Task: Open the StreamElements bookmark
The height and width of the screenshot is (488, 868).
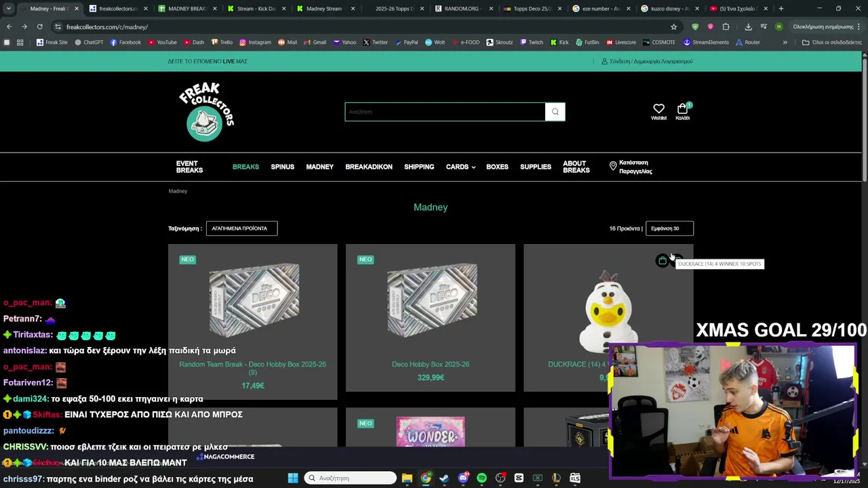Action: tap(706, 42)
